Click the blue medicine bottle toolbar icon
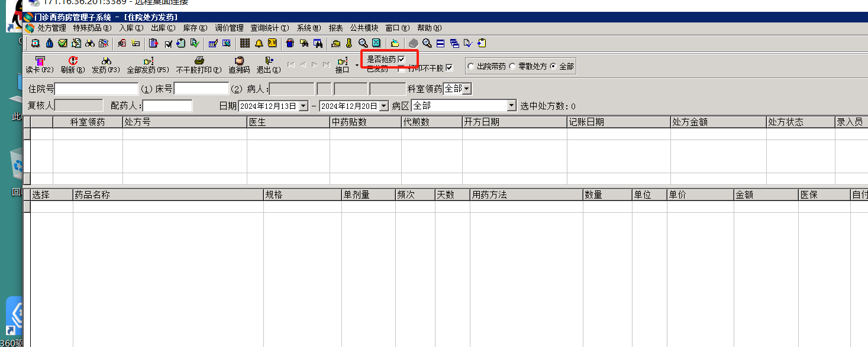868x347 pixels. 49,43
